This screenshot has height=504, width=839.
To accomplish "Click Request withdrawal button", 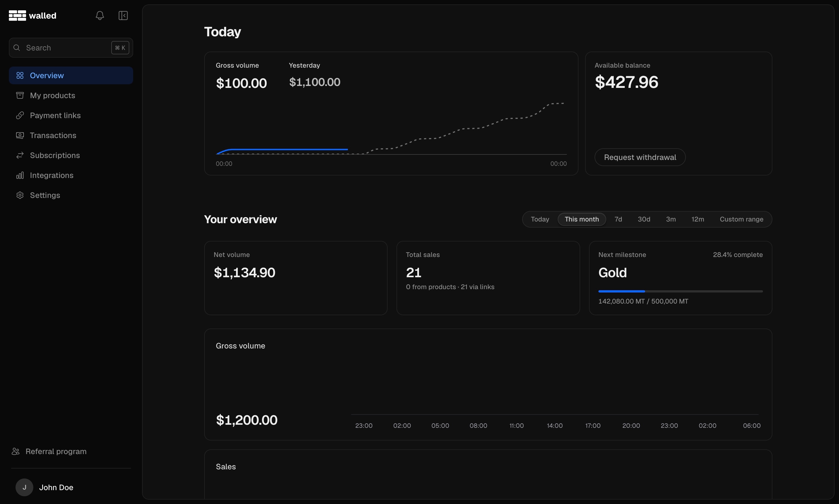I will click(x=640, y=157).
